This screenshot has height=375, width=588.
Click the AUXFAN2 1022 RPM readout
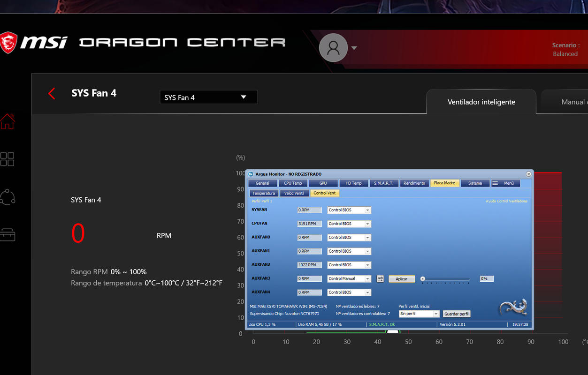click(310, 265)
